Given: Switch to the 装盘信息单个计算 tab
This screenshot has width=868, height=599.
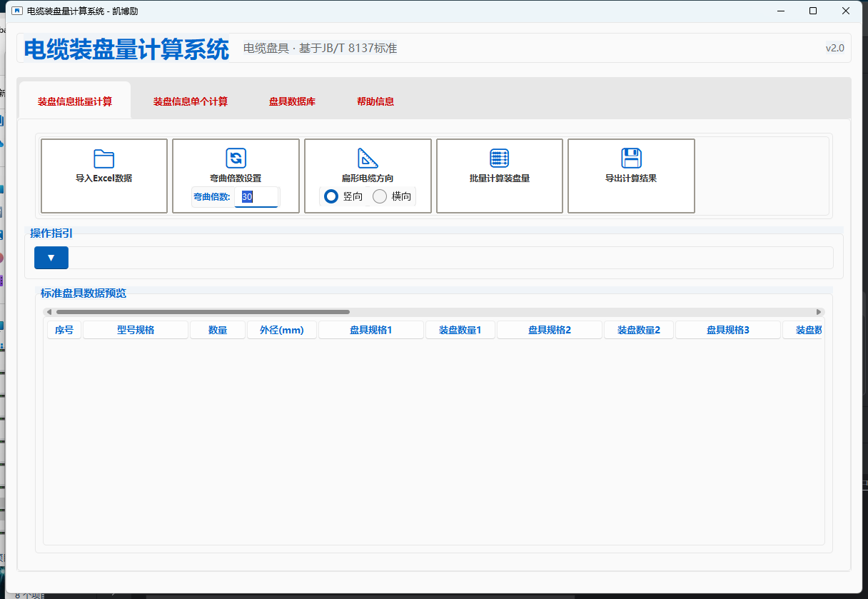Looking at the screenshot, I should pos(191,101).
